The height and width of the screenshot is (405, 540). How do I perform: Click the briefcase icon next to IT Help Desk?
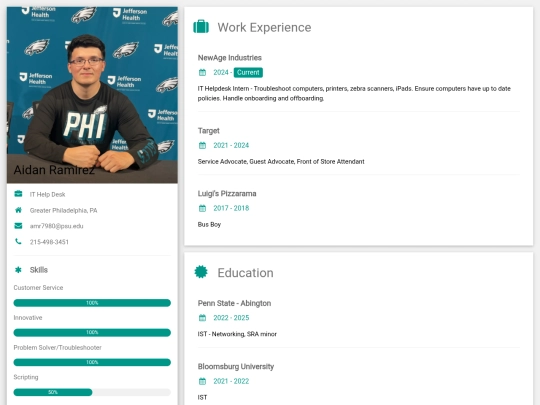18,194
